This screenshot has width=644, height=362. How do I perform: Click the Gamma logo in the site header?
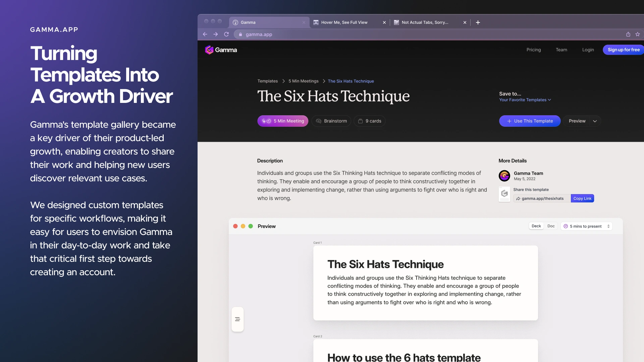221,50
